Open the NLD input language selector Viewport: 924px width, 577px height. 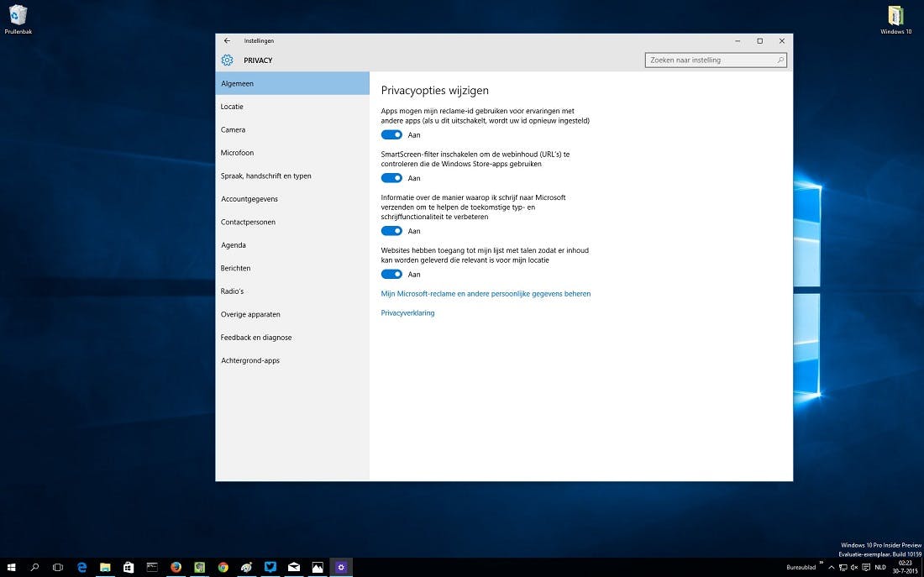tap(880, 567)
